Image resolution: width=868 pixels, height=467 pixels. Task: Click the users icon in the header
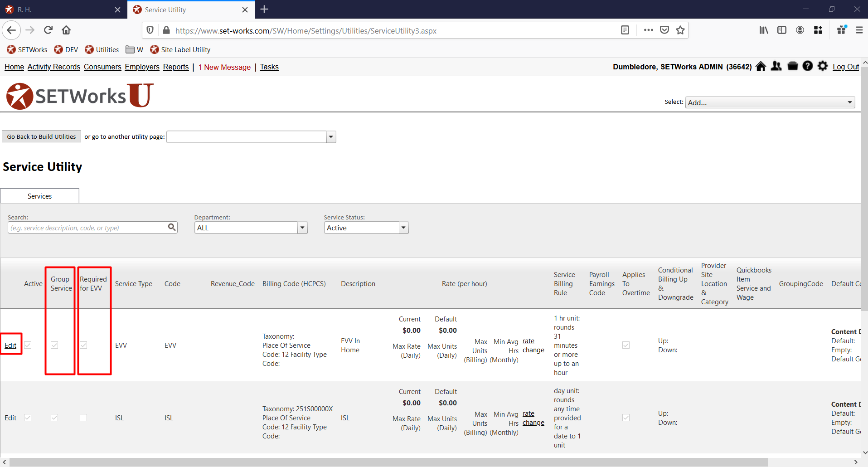776,67
